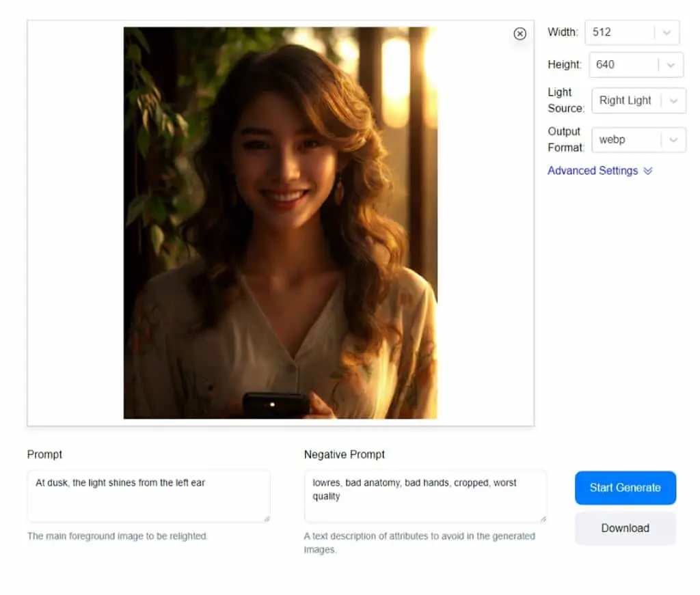Select the Height value 640 field
This screenshot has width=700, height=595.
pos(636,65)
